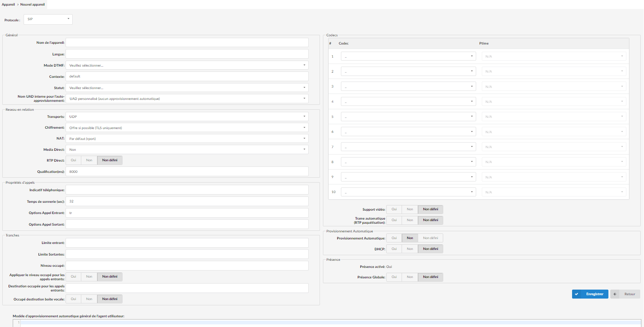Screen dimensions: 644x327
Task: Click the Options Appel Sortant field
Action: pos(187,224)
